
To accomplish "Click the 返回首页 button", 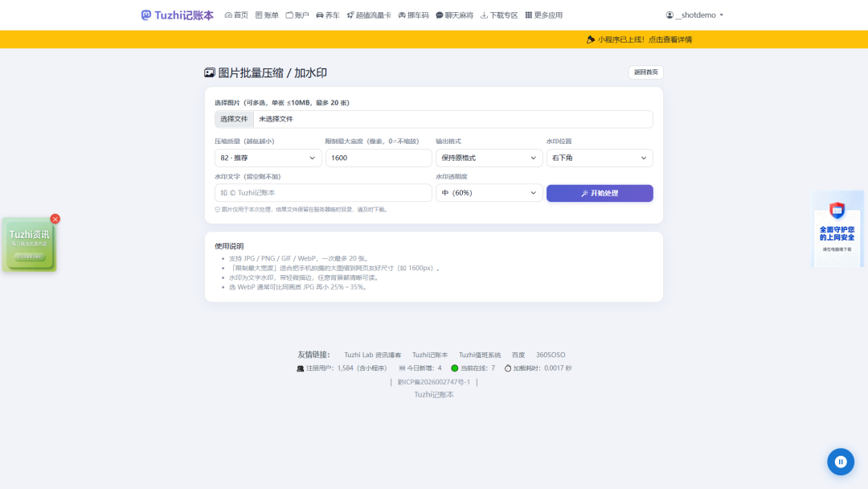I will pyautogui.click(x=646, y=72).
